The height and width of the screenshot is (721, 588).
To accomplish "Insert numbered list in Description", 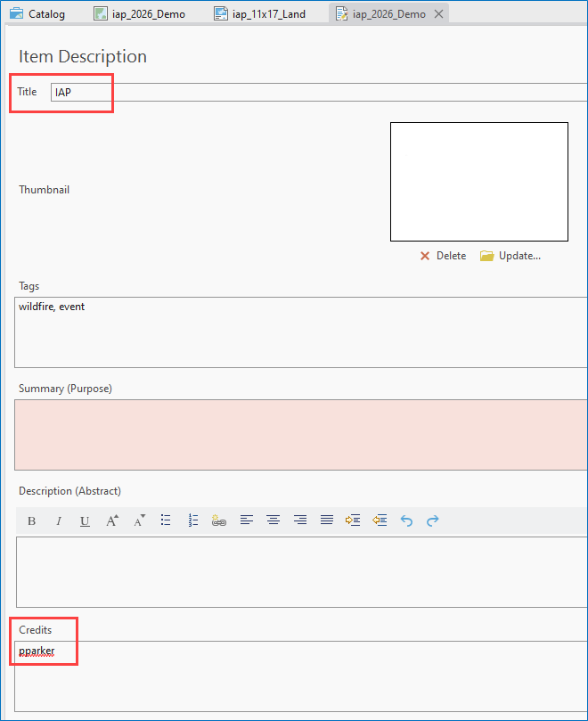I will click(192, 520).
